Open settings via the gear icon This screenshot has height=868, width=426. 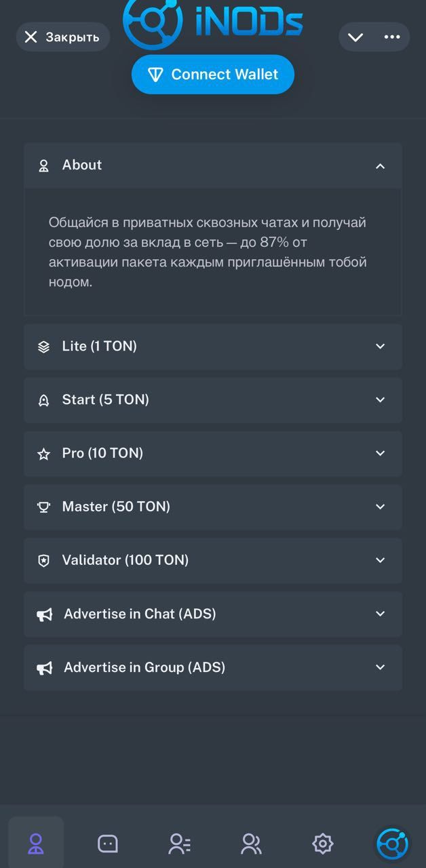coord(322,844)
